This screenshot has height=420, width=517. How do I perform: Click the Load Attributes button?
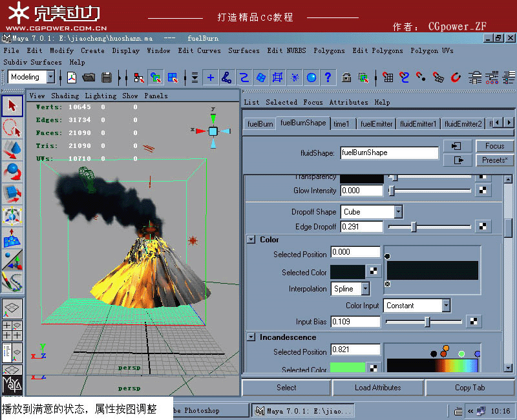coord(378,388)
